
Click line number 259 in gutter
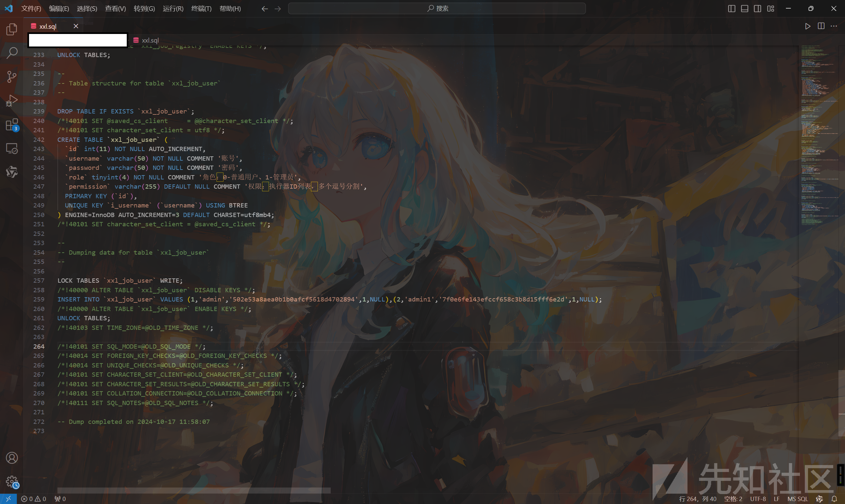click(39, 299)
